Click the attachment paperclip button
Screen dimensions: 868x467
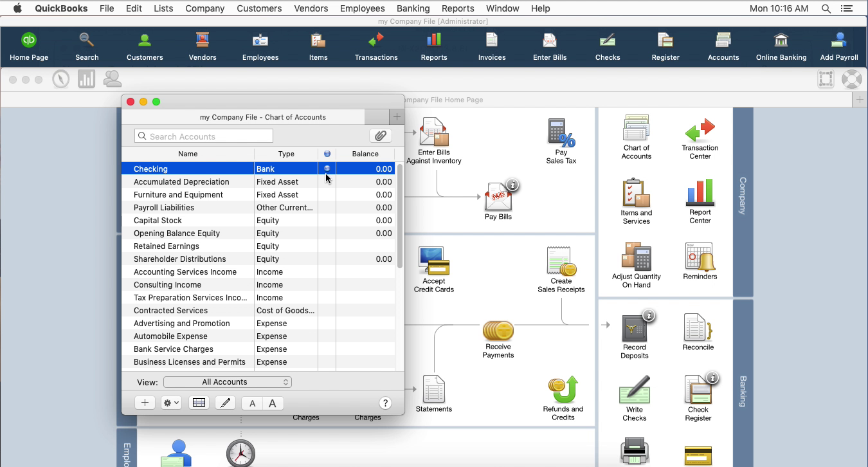pyautogui.click(x=381, y=136)
